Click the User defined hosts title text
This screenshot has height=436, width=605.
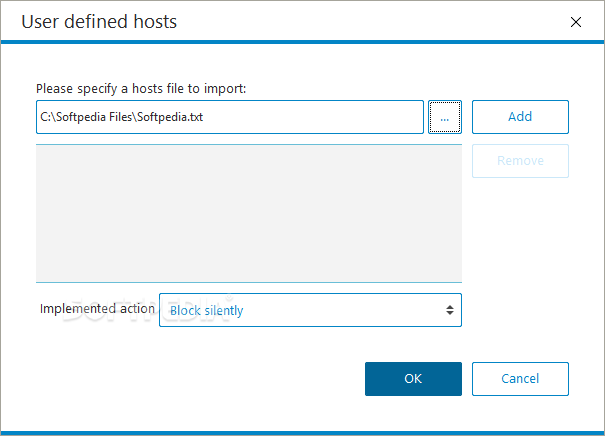click(x=99, y=22)
